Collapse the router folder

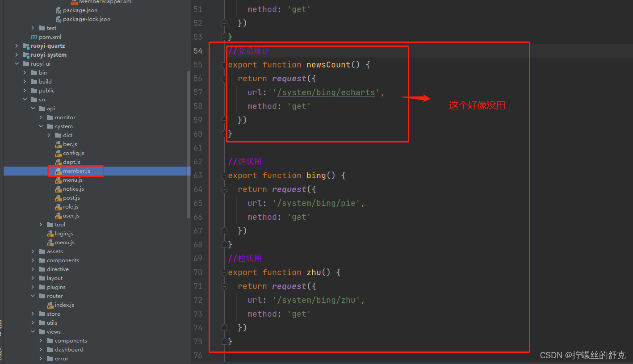click(33, 296)
